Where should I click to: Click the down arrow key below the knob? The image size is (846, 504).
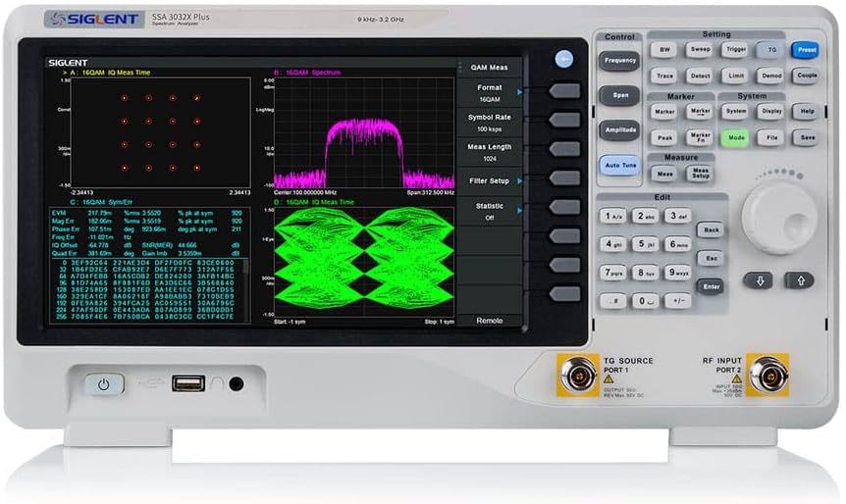(760, 280)
